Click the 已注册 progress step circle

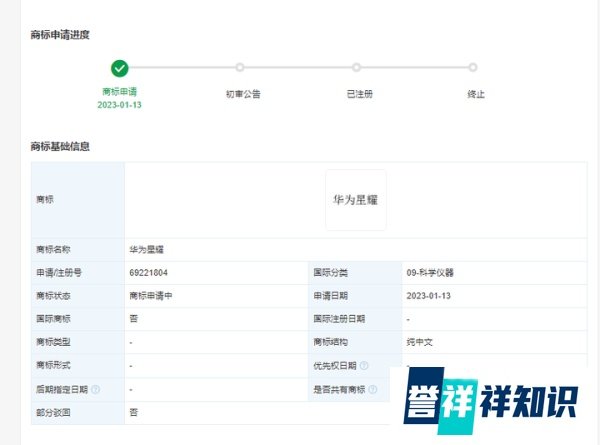(356, 68)
